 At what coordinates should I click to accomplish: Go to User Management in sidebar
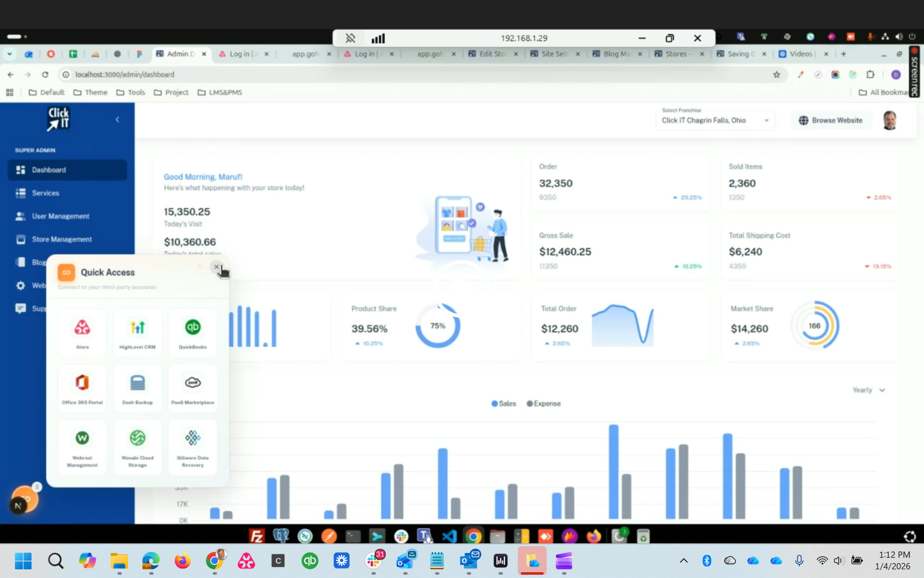click(60, 216)
